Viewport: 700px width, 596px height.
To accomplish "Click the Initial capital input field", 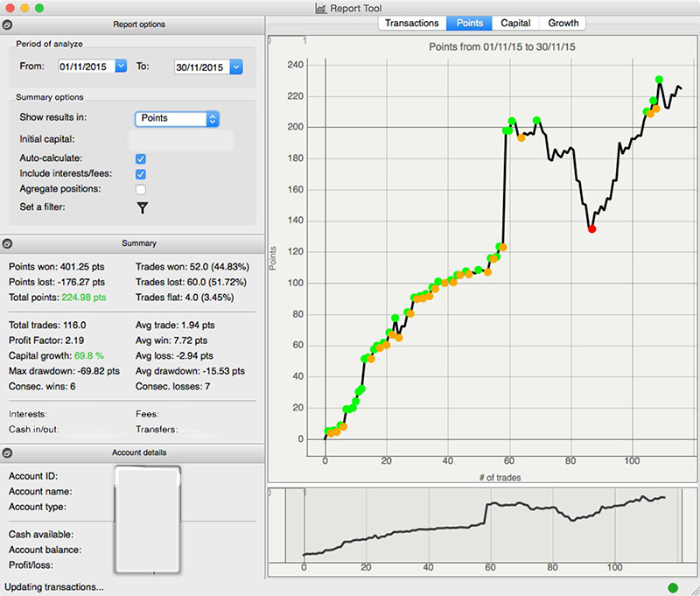I will click(181, 138).
